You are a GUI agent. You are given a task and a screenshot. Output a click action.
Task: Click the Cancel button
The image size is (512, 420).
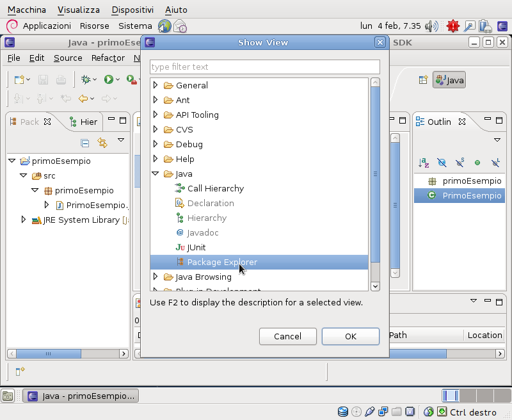(287, 336)
